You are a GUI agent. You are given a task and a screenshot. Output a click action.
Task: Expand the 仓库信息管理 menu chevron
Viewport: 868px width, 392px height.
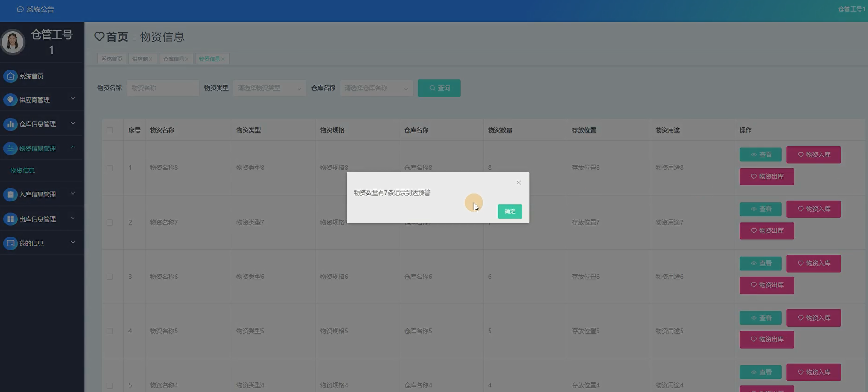[x=73, y=123]
